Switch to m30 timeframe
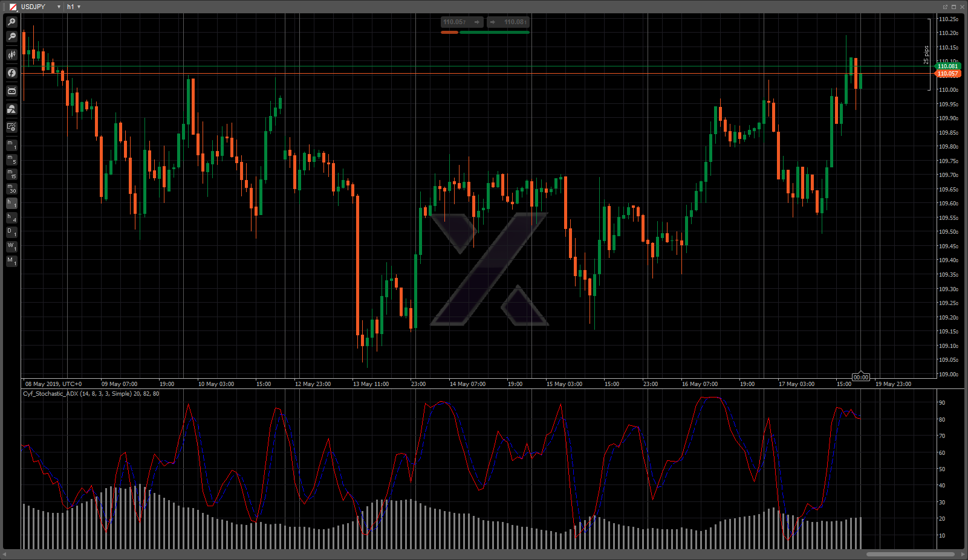Screen dimensions: 968x560 coord(11,188)
